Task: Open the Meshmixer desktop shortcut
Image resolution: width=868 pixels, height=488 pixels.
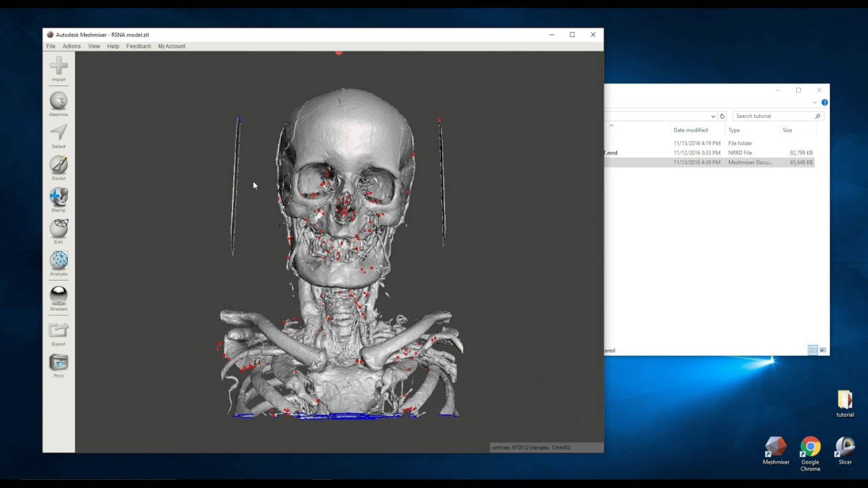Action: click(x=776, y=451)
